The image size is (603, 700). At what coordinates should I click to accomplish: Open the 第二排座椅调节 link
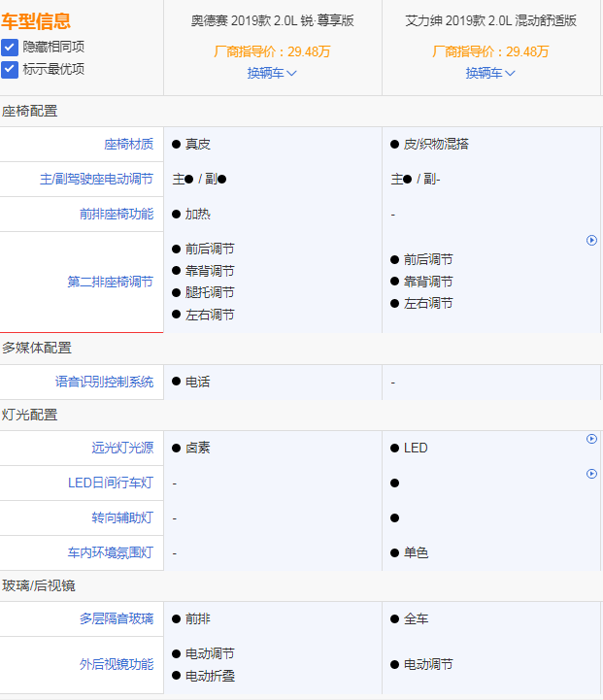tap(110, 282)
